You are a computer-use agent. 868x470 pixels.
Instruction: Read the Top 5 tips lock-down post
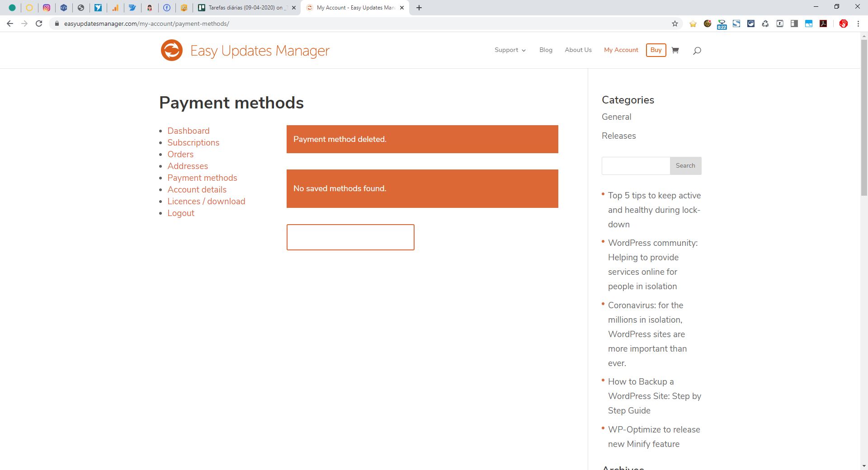coord(654,210)
